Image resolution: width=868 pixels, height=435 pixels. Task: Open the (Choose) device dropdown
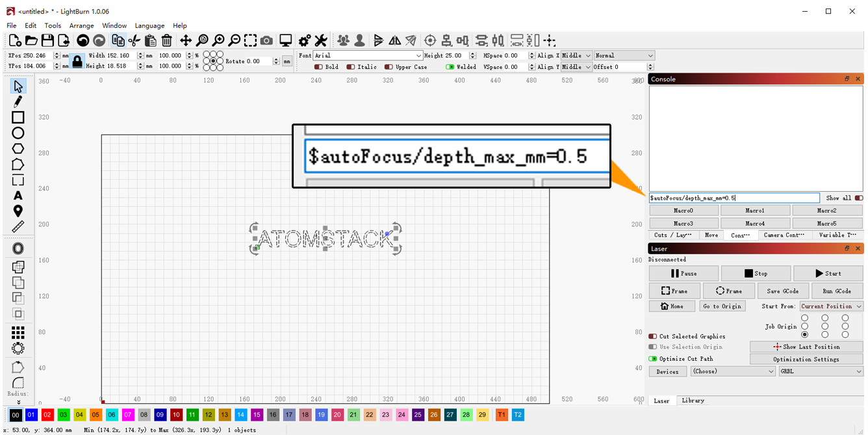[733, 371]
